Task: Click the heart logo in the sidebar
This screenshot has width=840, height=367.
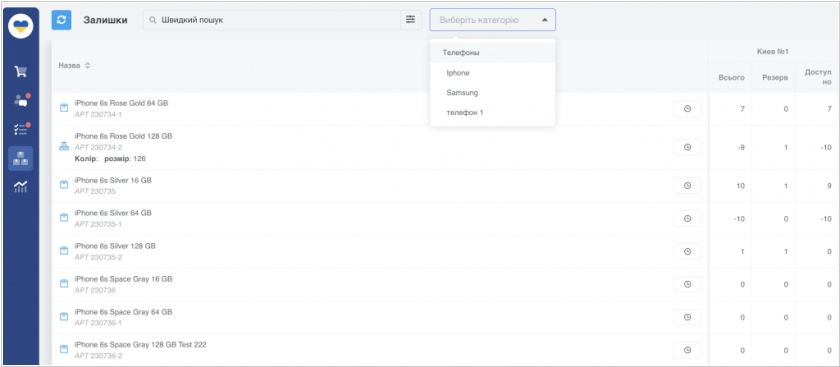Action: tap(21, 26)
